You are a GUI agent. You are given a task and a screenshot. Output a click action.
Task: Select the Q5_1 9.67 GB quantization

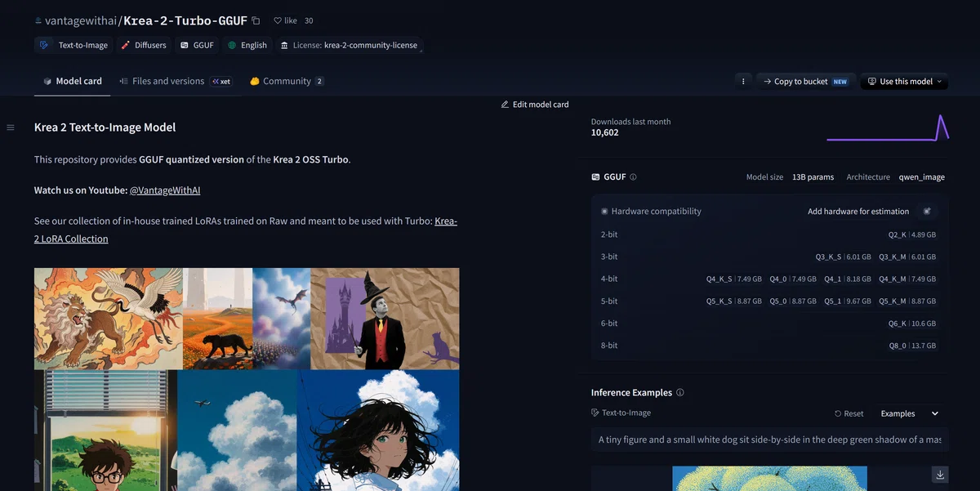coord(848,301)
